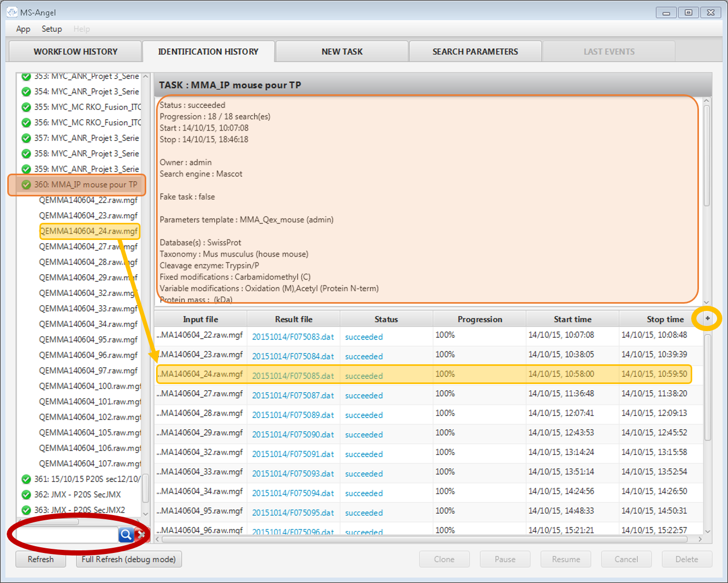Click the MS-Angel application icon in title bar
728x583 pixels.
click(12, 12)
